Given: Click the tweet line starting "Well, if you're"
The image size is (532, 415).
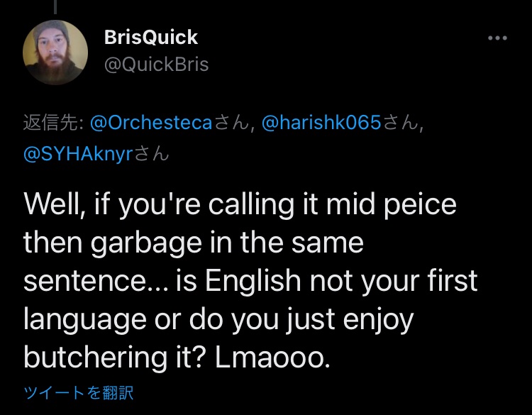Looking at the screenshot, I should point(240,205).
